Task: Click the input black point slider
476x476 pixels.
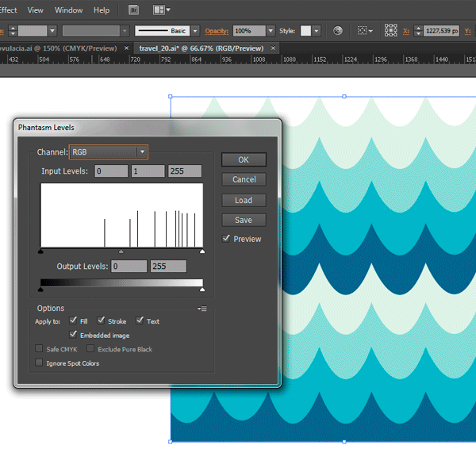Action: (x=40, y=251)
